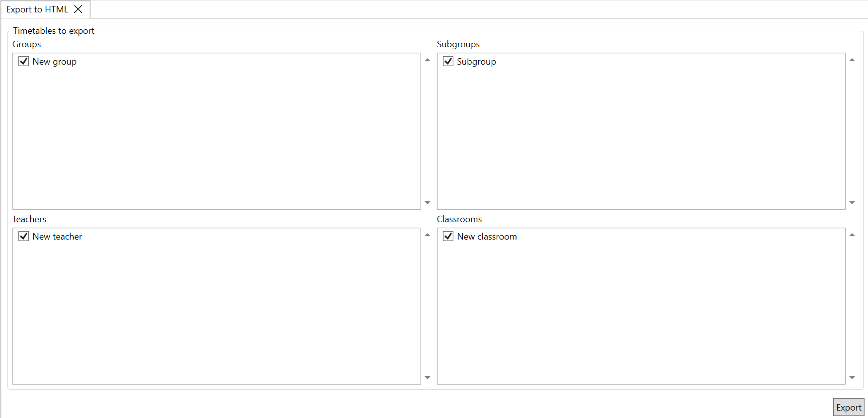Viewport: 868px width, 418px height.
Task: Click the Export button
Action: (x=848, y=407)
